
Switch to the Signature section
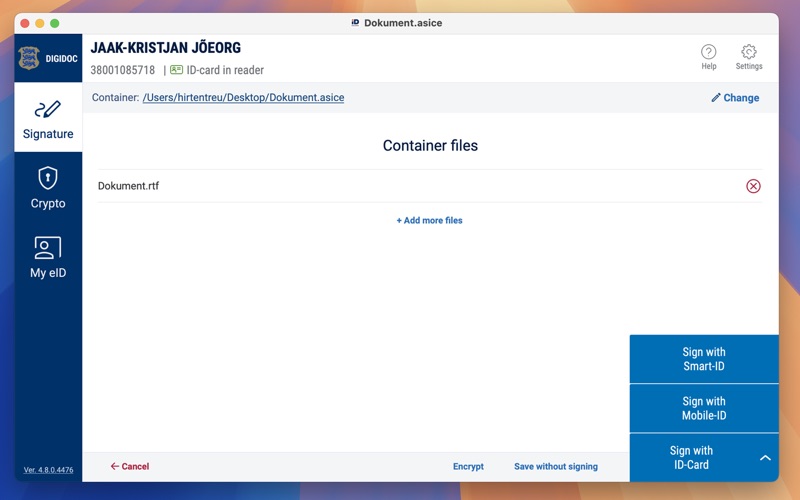tap(48, 118)
